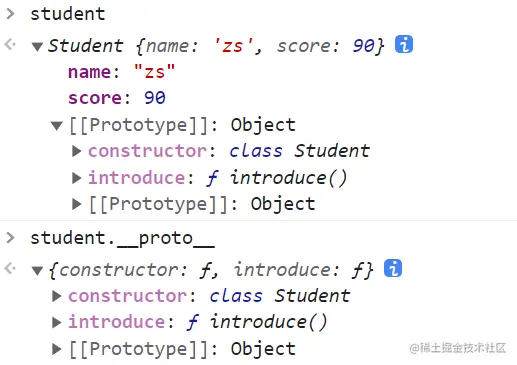Select the score: 90 property row
The height and width of the screenshot is (365, 517).
(117, 98)
